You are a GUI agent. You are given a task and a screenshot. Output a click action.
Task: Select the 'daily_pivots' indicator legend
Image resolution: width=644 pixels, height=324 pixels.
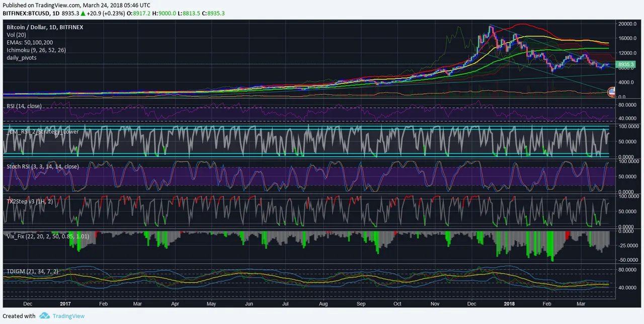pos(21,58)
